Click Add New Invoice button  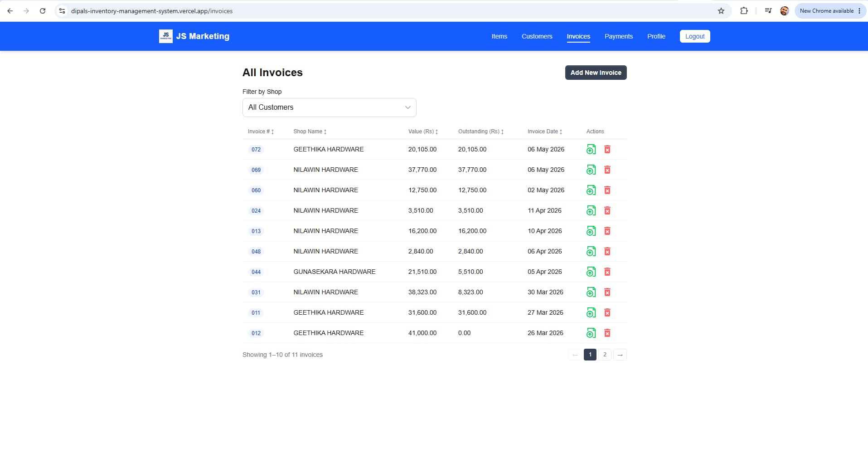pos(596,73)
